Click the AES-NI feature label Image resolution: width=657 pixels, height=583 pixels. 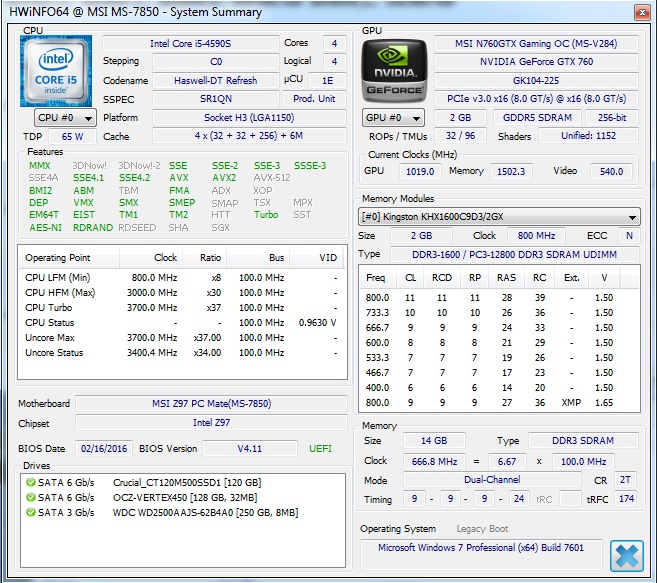click(x=45, y=228)
